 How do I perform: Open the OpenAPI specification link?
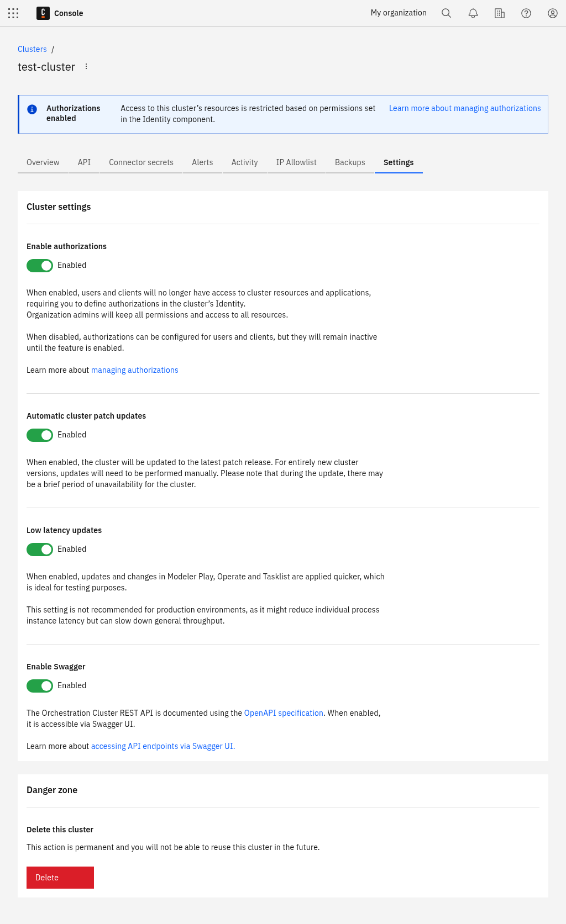[x=284, y=713]
